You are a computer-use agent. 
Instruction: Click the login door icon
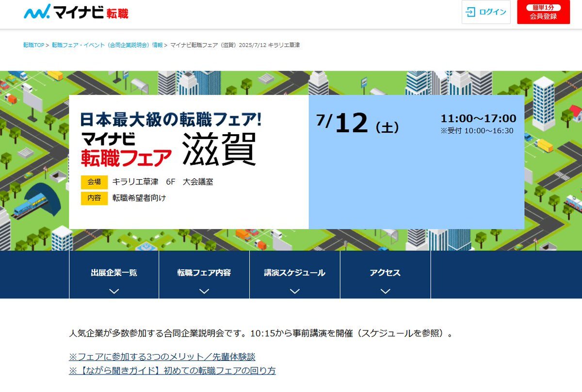point(470,12)
